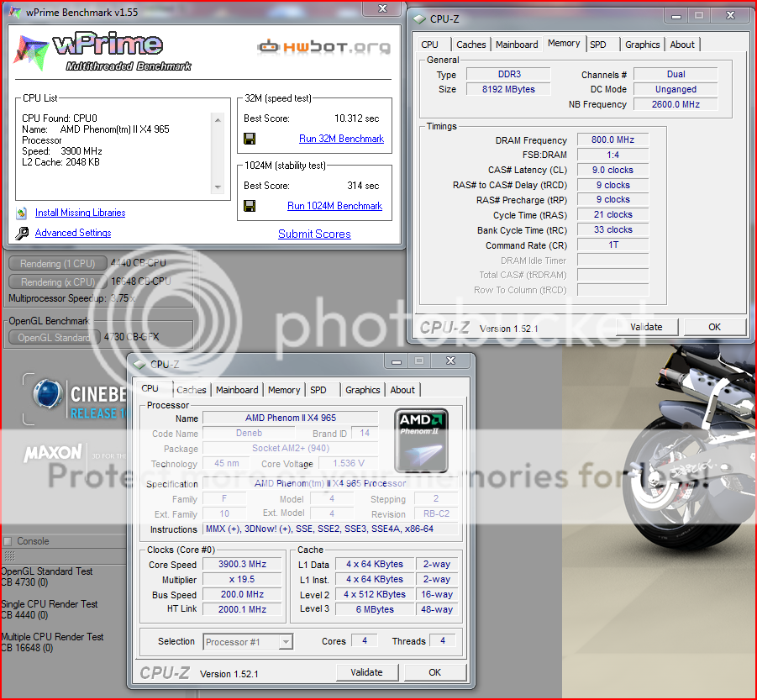The width and height of the screenshot is (757, 700).
Task: Click OpenGL Standard button in Cinebench
Action: click(54, 338)
